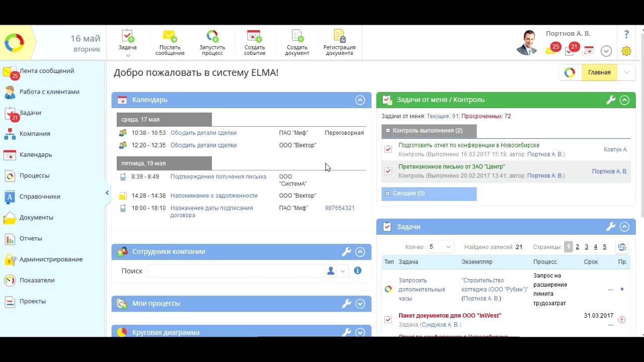Click the ELMA logo icon

(14, 43)
